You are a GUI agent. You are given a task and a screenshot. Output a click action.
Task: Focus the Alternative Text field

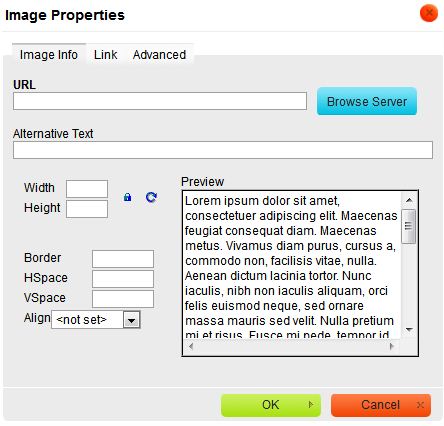click(223, 150)
